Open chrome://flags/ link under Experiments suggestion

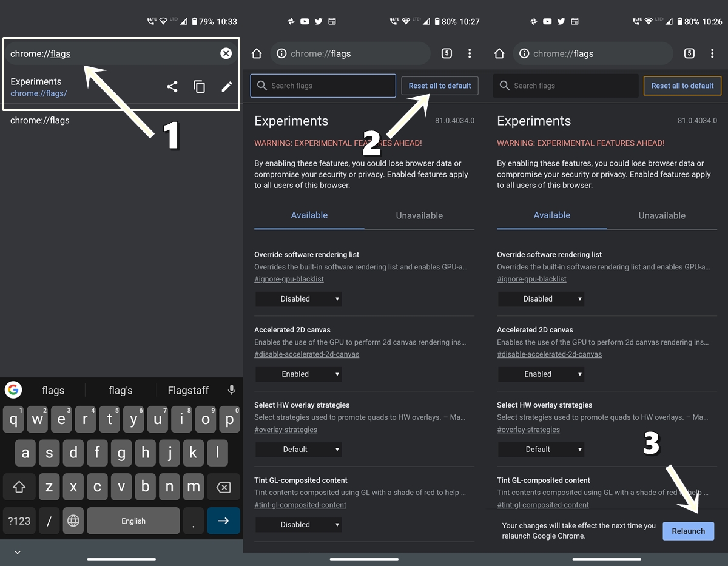39,93
